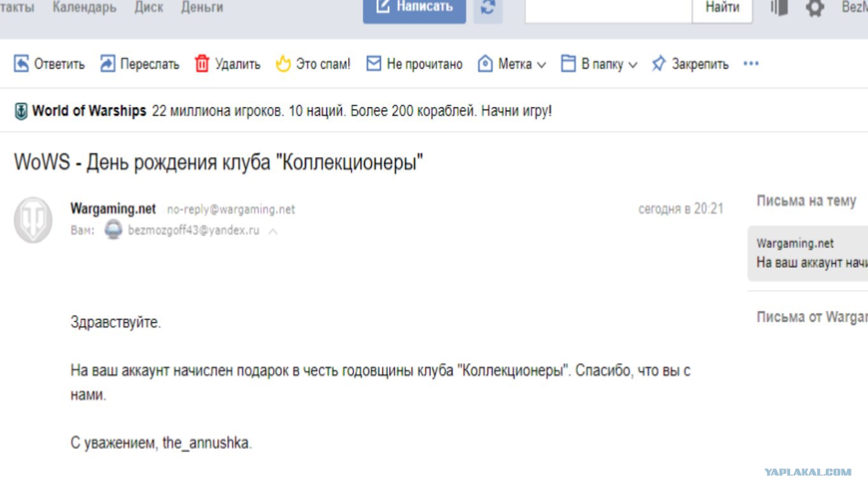The height and width of the screenshot is (491, 868).
Task: Click the envelope 'Не прочитано' icon
Action: point(374,64)
